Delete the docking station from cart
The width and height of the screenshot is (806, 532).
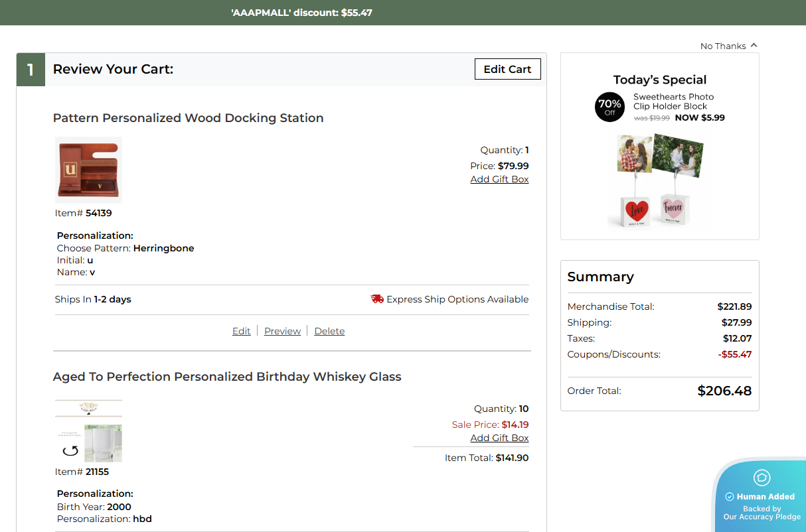tap(329, 331)
